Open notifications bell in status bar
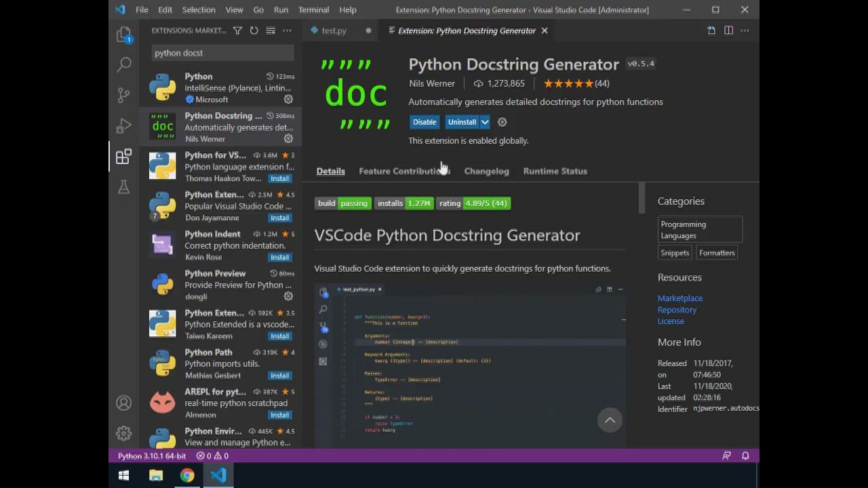 click(x=745, y=456)
